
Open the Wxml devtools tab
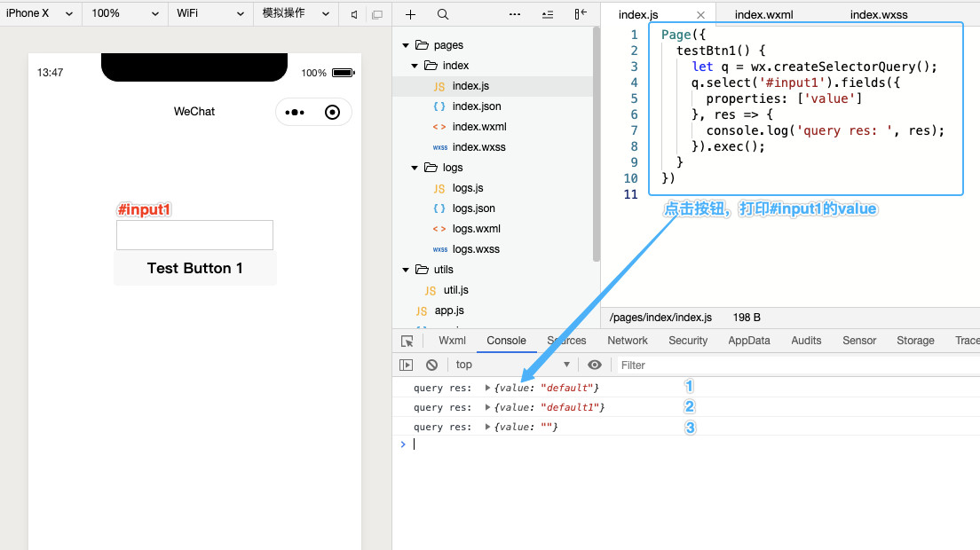click(452, 341)
